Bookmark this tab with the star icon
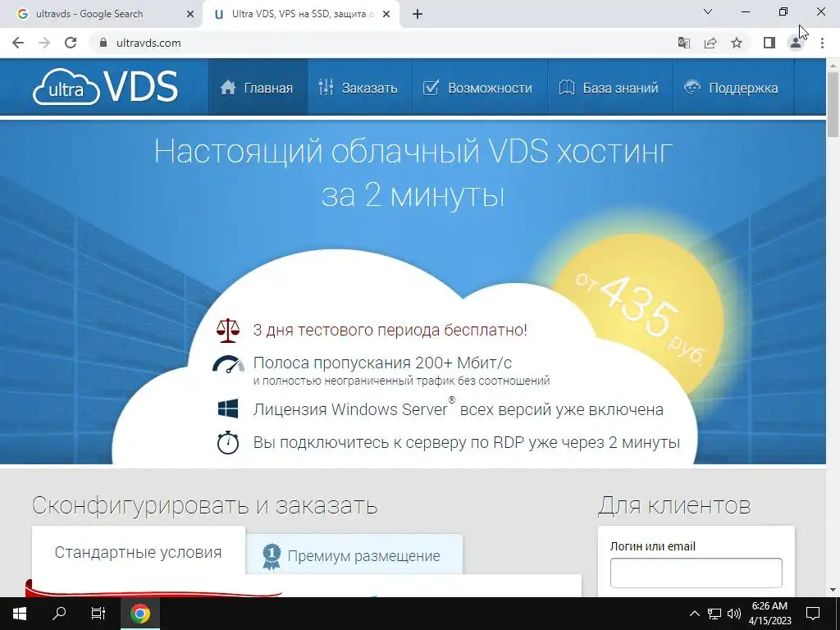Screen dimensions: 840x630 tap(737, 43)
